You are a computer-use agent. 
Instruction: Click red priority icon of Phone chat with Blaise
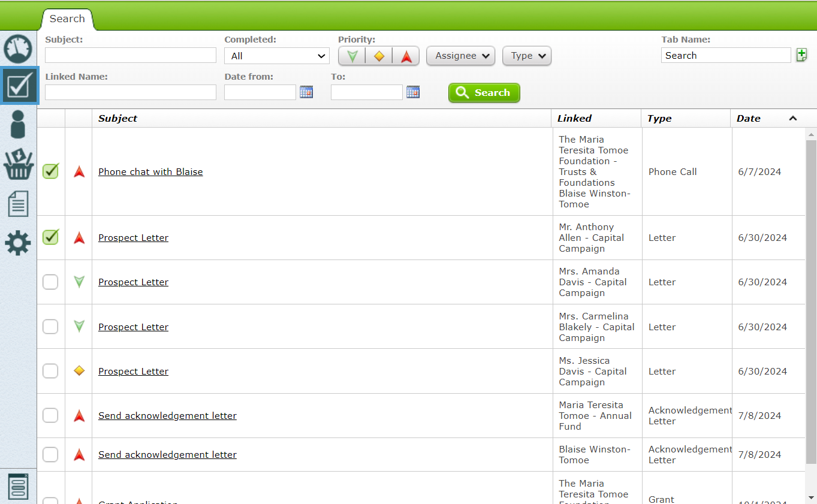(x=79, y=172)
